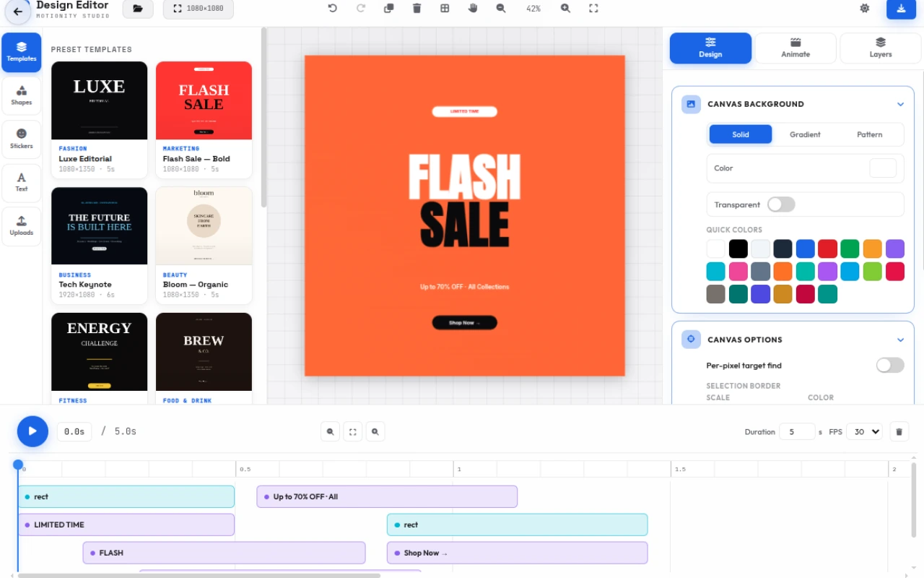The image size is (924, 578).
Task: Open the background Color picker swatch
Action: pyautogui.click(x=883, y=168)
